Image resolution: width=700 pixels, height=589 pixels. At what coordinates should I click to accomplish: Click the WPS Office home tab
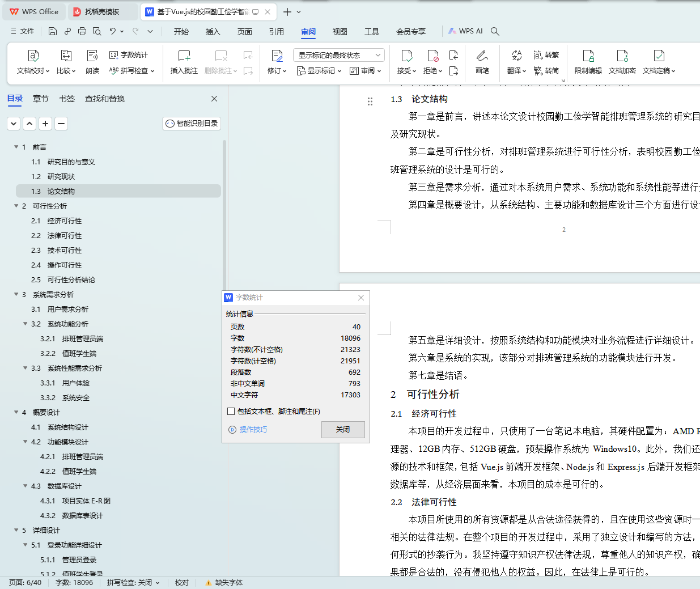click(x=34, y=12)
